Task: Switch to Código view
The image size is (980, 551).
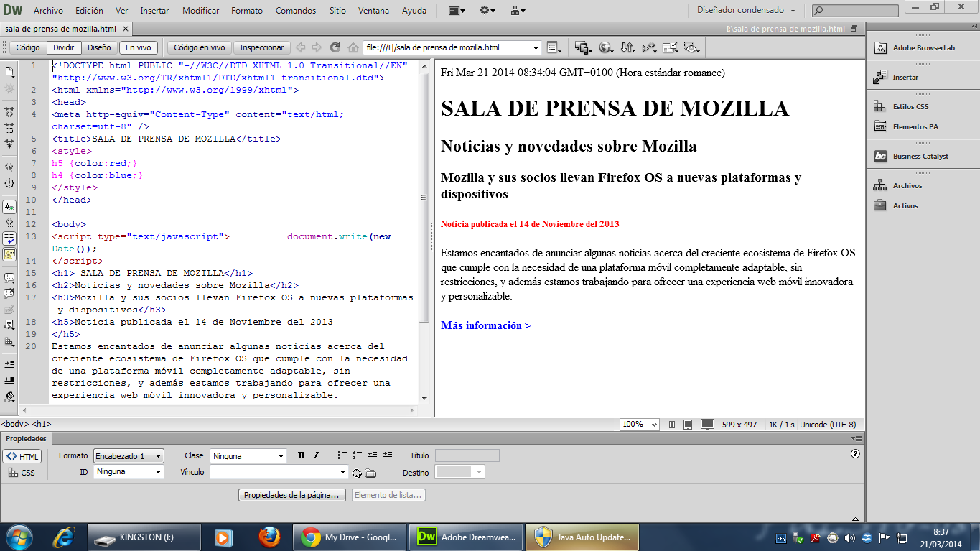Action: (28, 47)
